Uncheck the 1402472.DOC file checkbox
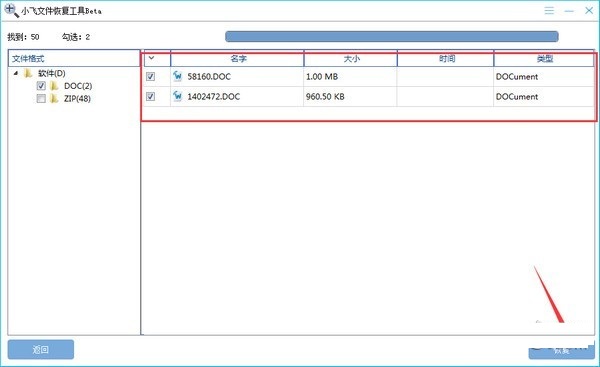This screenshot has height=367, width=600. click(x=150, y=96)
